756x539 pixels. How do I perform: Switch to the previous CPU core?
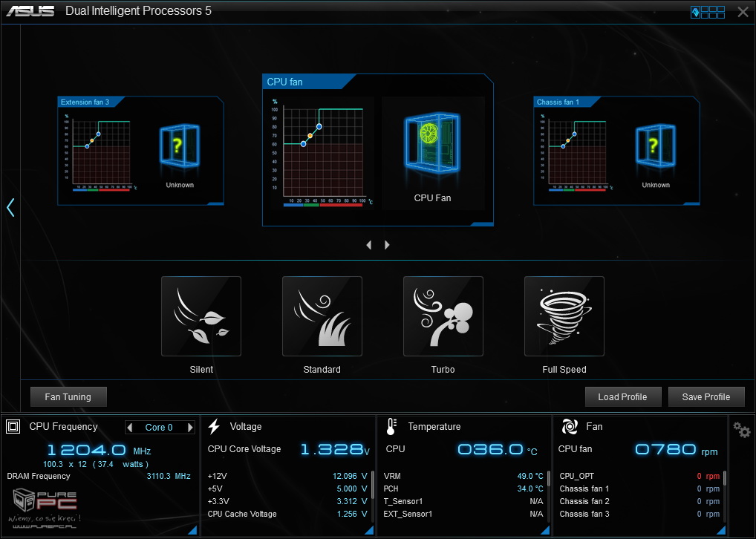coord(129,427)
